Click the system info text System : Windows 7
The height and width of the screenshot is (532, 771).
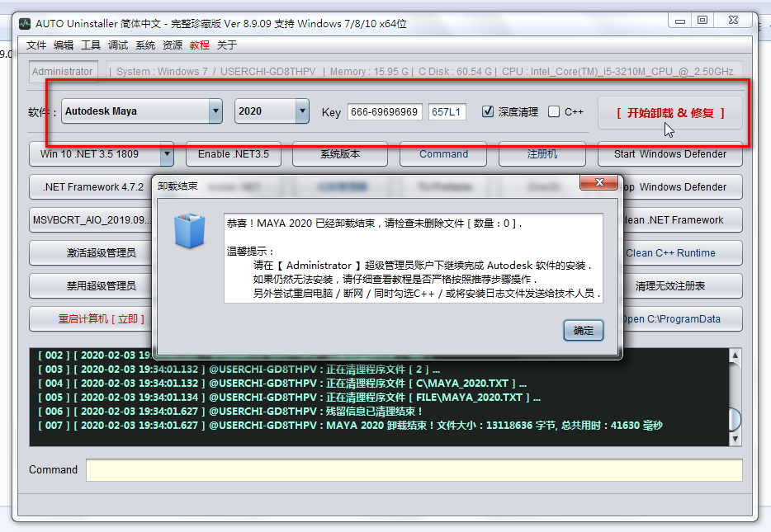click(162, 71)
